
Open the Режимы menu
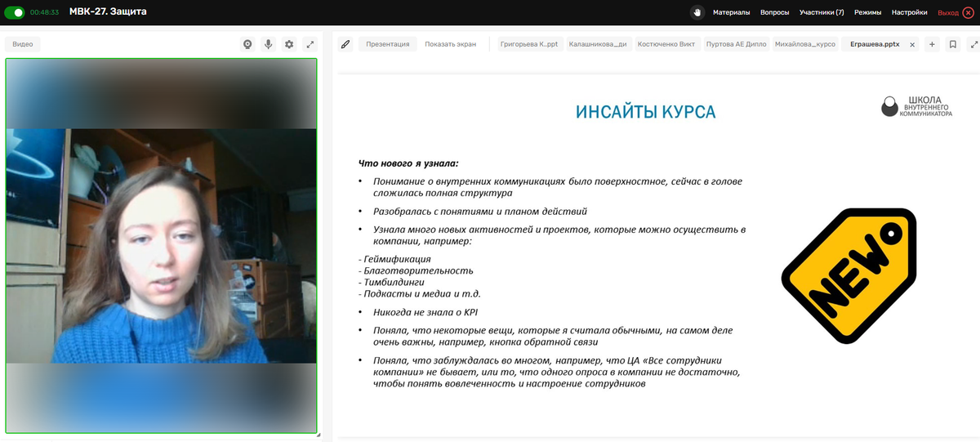point(868,12)
